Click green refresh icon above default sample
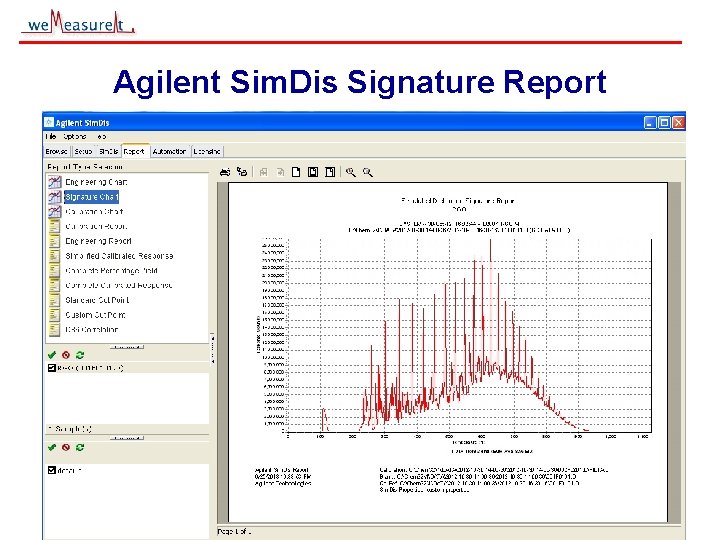720x540 pixels. [80, 447]
